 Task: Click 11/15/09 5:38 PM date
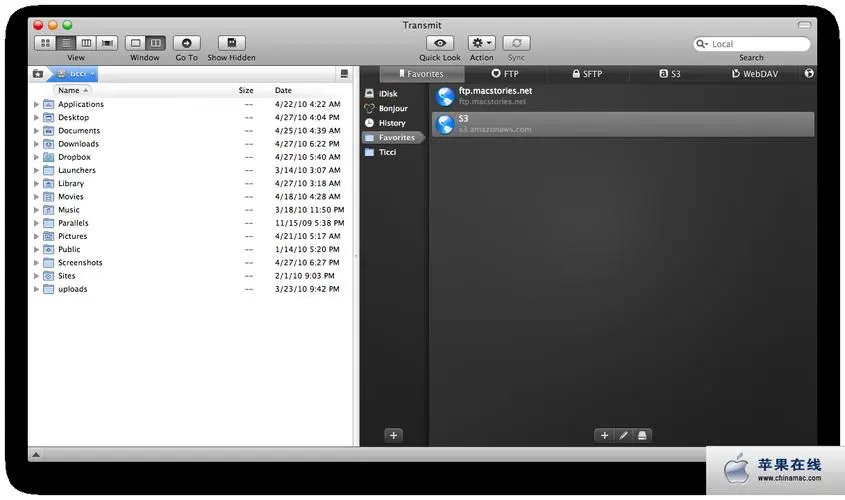coord(309,223)
